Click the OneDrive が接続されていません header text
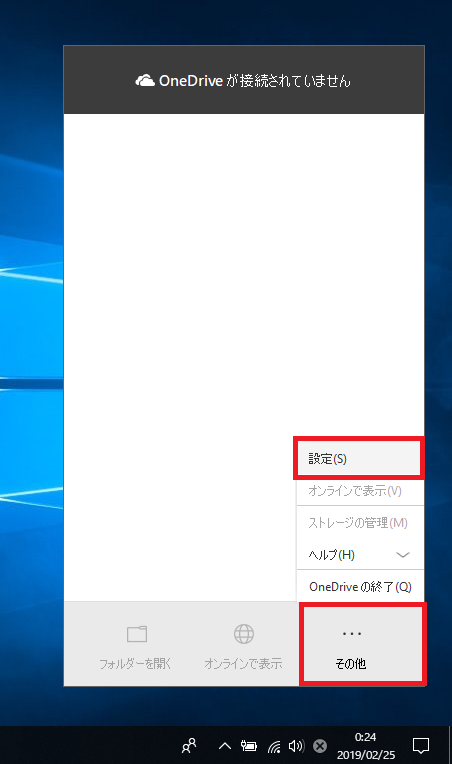 click(x=255, y=80)
